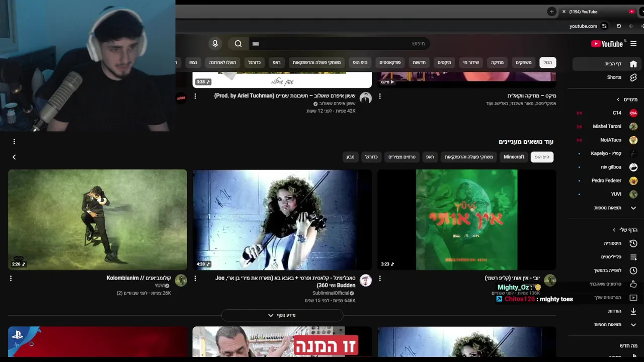The width and height of the screenshot is (644, 362).
Task: Open three-dot menu for יובי אין אותי video
Action: point(380,278)
